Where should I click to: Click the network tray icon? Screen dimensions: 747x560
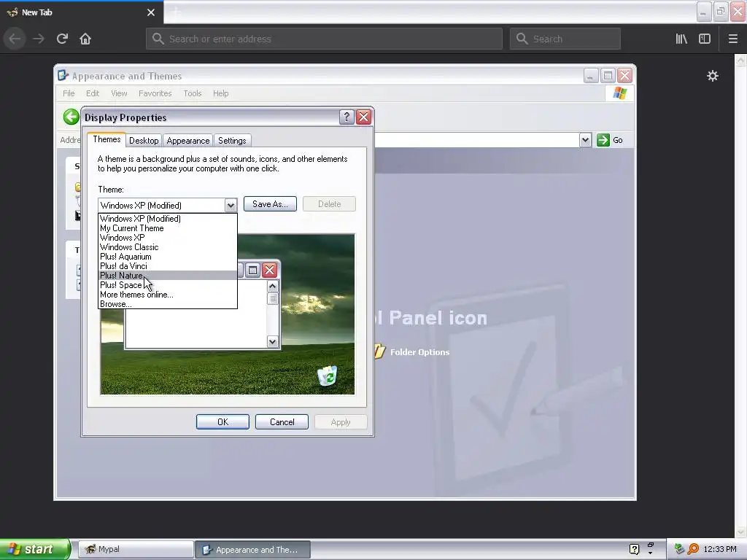[x=679, y=549]
